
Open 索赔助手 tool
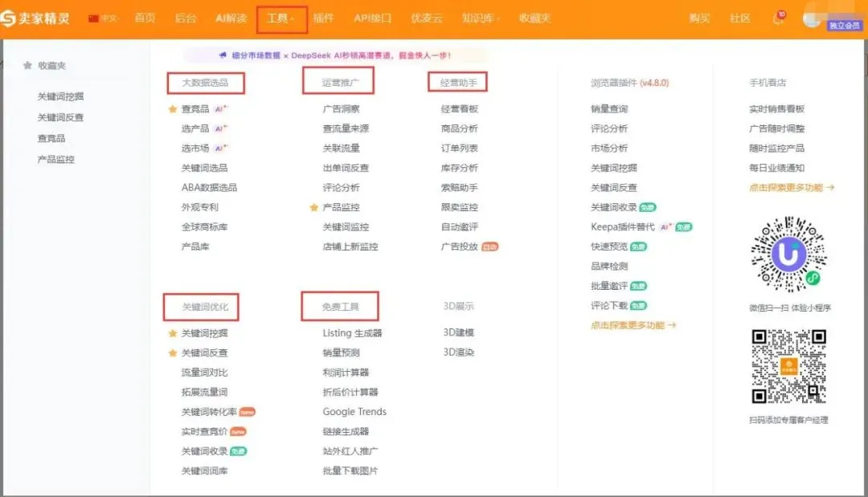[x=460, y=187]
